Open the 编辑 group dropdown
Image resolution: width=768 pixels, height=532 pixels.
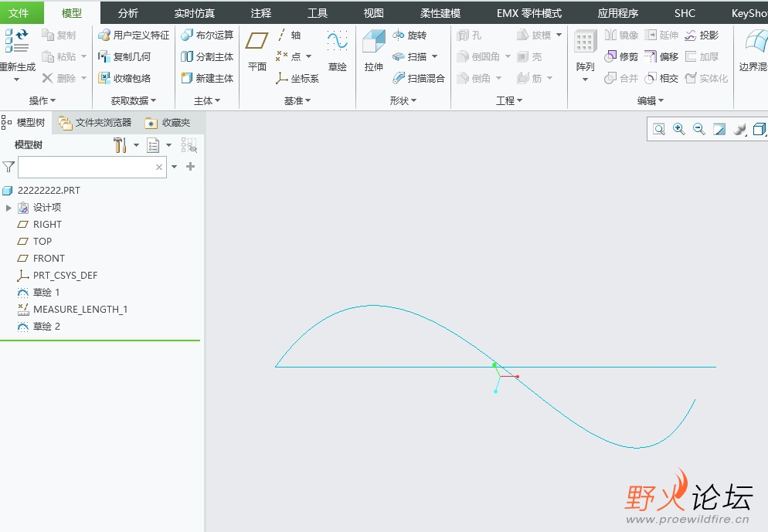[x=651, y=101]
